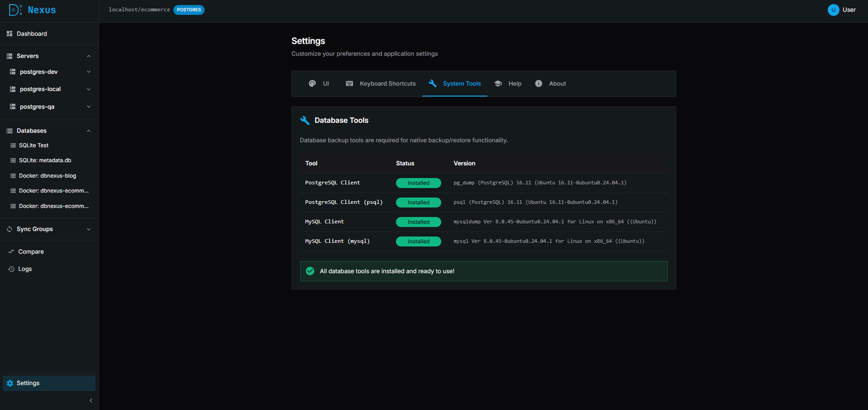
Task: Switch to the Keyboard Shortcuts tab
Action: coord(381,84)
